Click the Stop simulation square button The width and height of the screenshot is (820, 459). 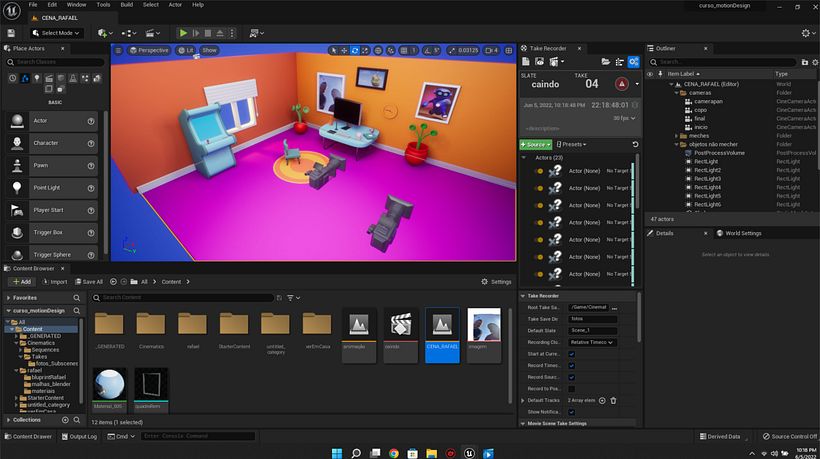click(x=208, y=33)
